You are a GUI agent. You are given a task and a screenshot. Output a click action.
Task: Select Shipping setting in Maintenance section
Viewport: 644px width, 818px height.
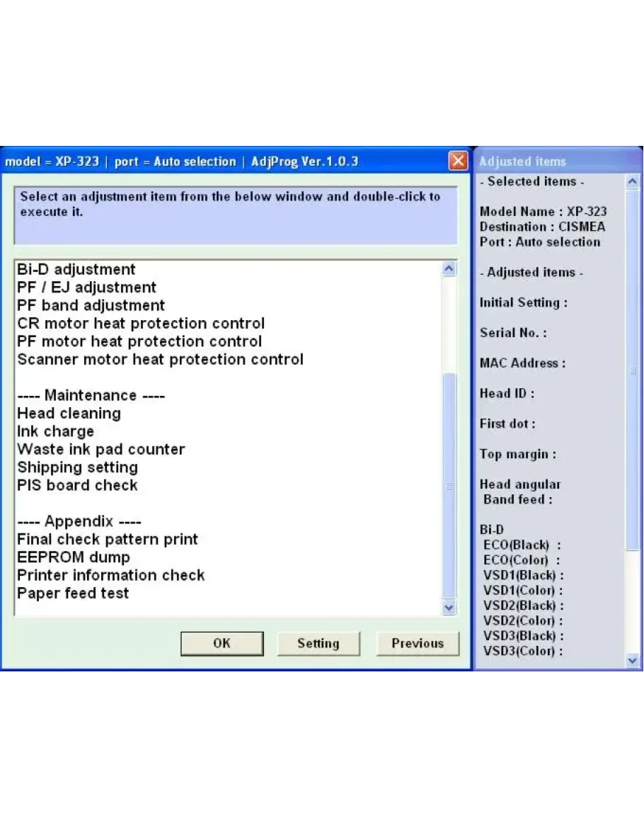pyautogui.click(x=77, y=467)
